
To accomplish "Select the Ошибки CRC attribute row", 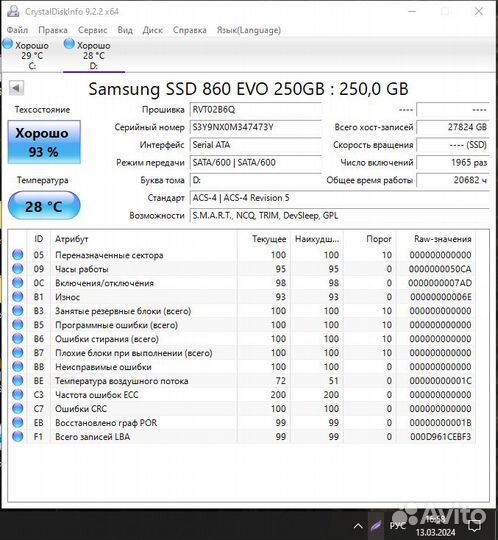I will click(x=242, y=408).
